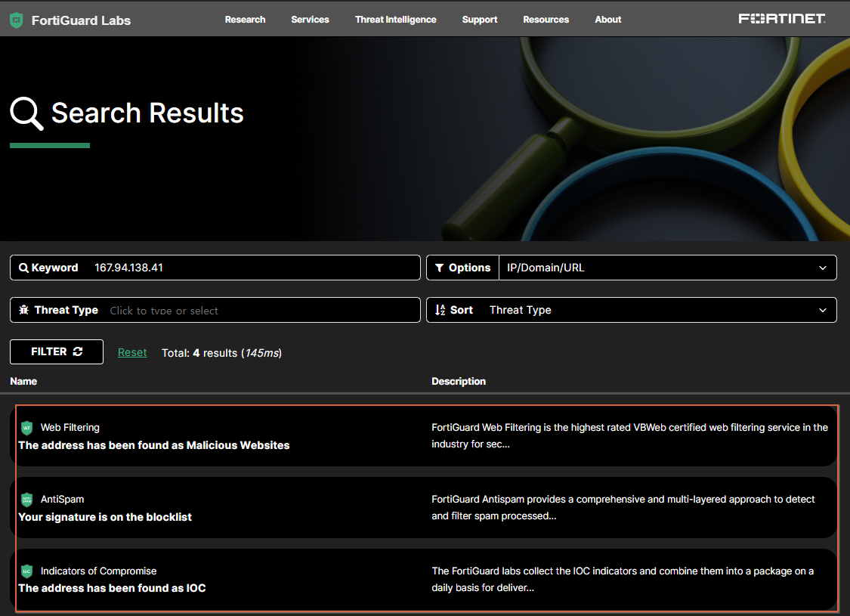Open the Support menu

click(480, 20)
